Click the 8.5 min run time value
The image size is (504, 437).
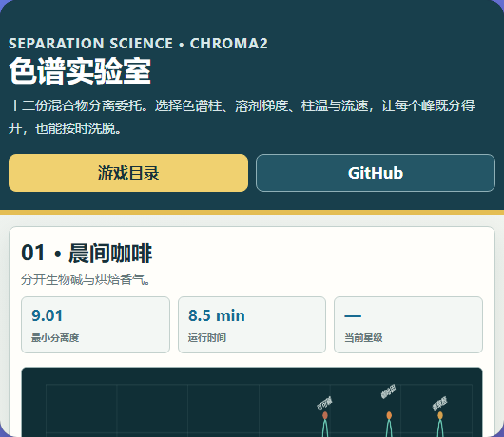(217, 315)
